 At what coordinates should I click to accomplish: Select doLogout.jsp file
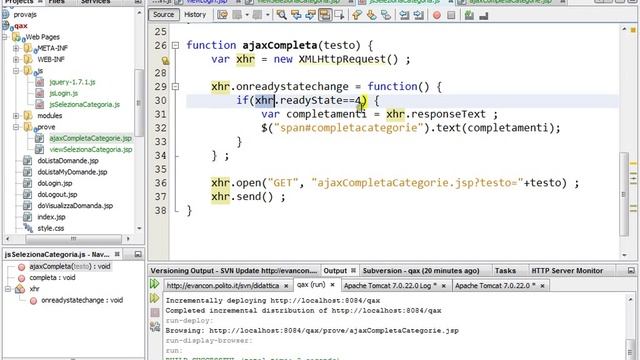[x=57, y=195]
